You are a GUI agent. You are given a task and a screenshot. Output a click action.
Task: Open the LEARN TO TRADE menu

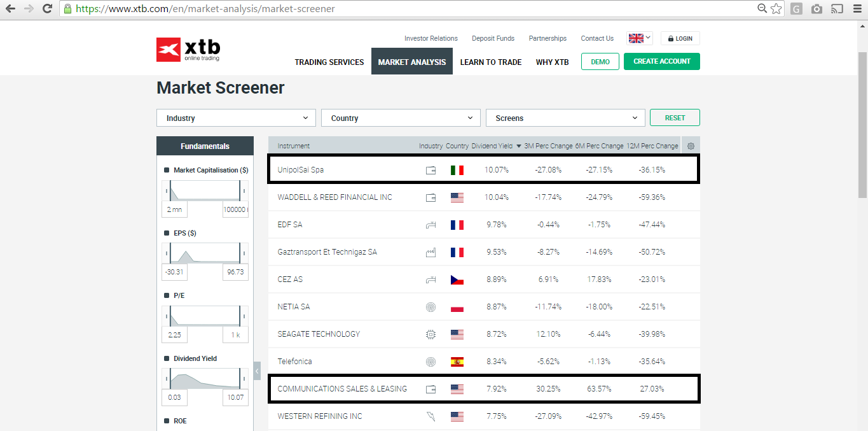coord(490,62)
